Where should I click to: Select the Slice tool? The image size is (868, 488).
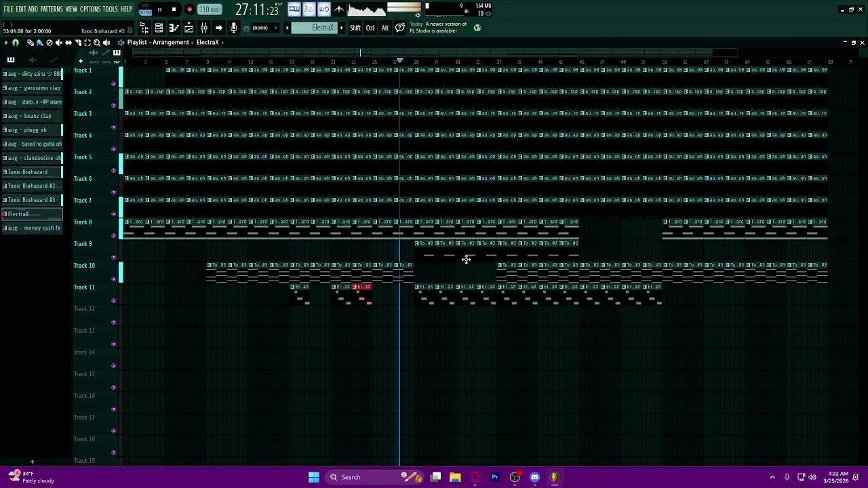[78, 43]
